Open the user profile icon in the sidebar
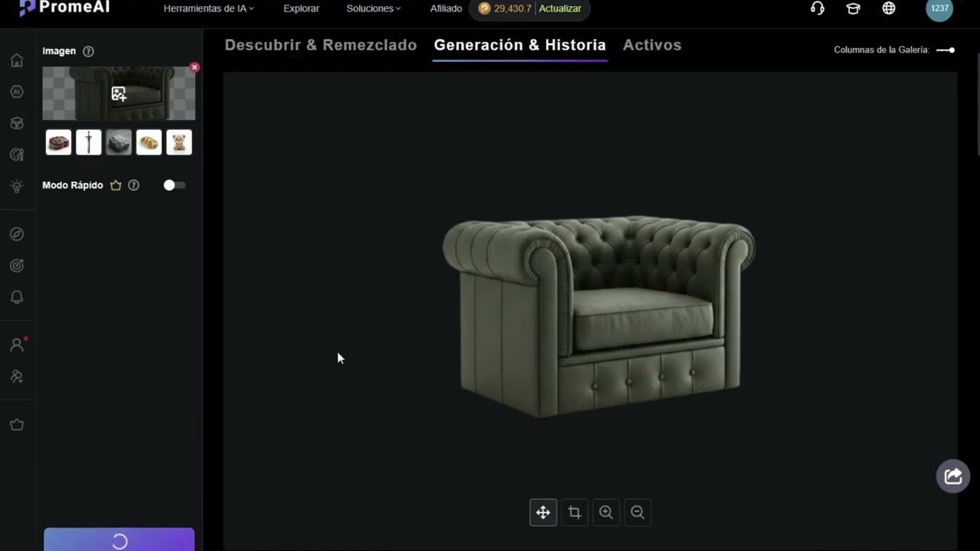The width and height of the screenshot is (980, 551). pos(17,345)
